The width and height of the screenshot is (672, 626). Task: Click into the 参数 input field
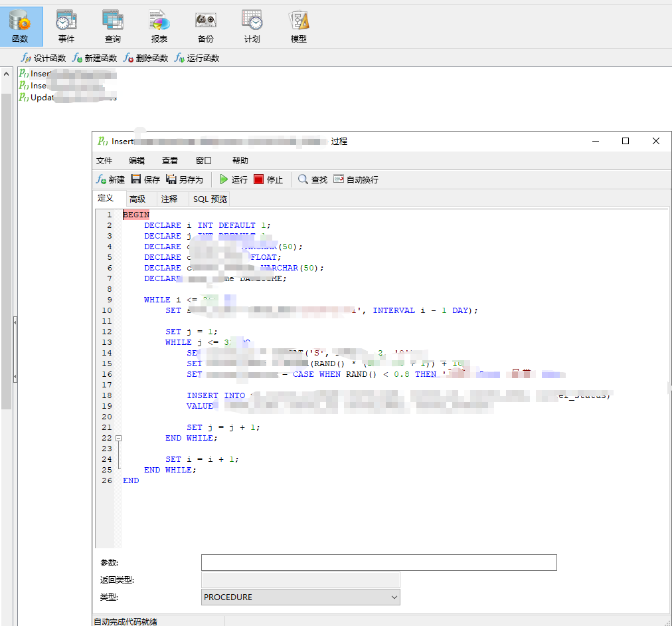(x=379, y=563)
